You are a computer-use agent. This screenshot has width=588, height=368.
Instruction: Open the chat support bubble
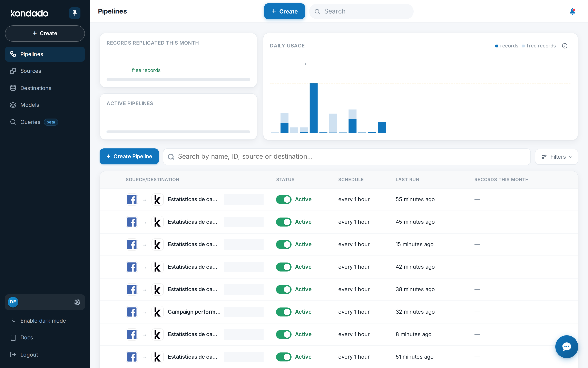tap(566, 346)
